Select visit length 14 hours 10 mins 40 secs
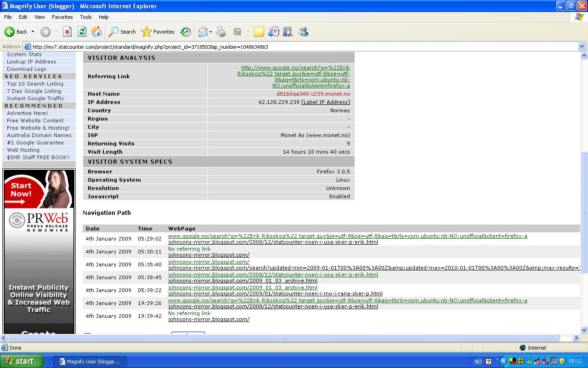This screenshot has width=588, height=368. click(316, 152)
